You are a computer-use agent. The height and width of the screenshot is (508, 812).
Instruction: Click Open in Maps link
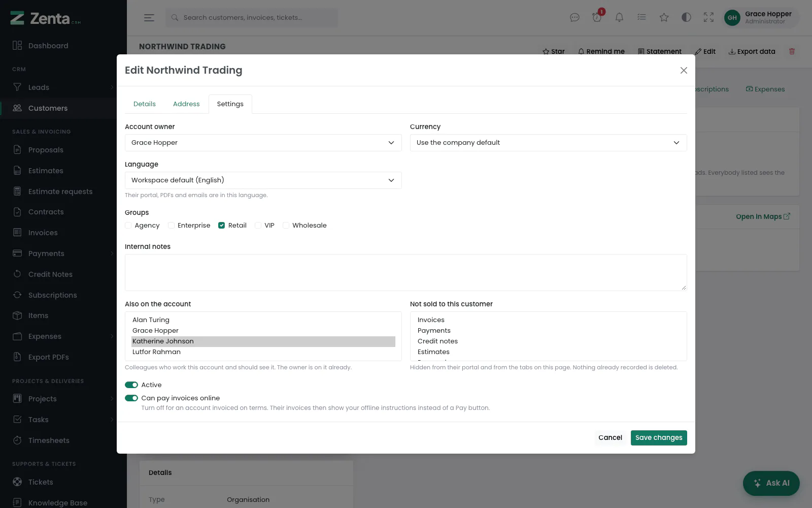pyautogui.click(x=763, y=216)
